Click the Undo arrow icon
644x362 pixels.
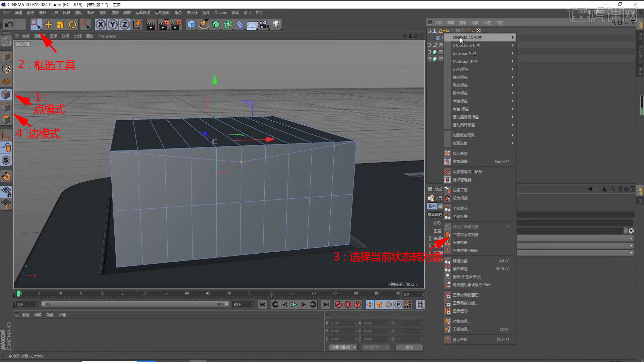9,24
